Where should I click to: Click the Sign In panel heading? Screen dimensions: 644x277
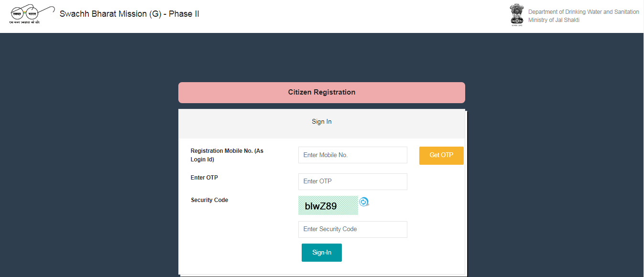point(322,122)
